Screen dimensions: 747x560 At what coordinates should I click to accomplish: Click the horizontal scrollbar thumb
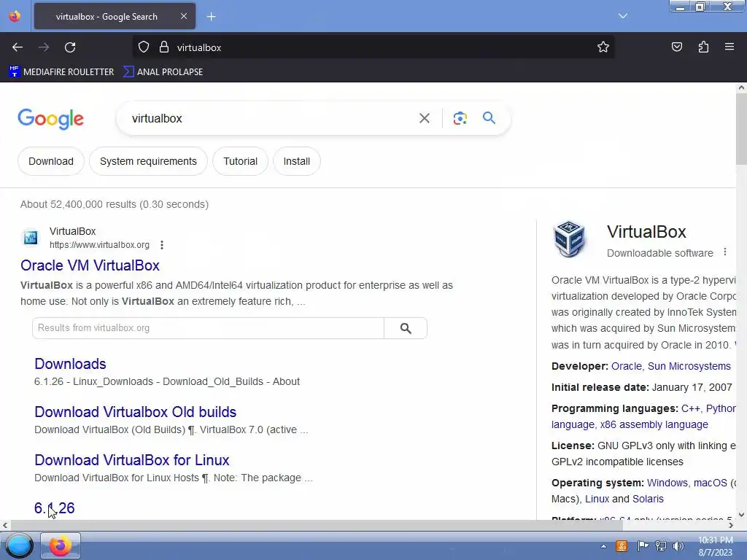[317, 525]
